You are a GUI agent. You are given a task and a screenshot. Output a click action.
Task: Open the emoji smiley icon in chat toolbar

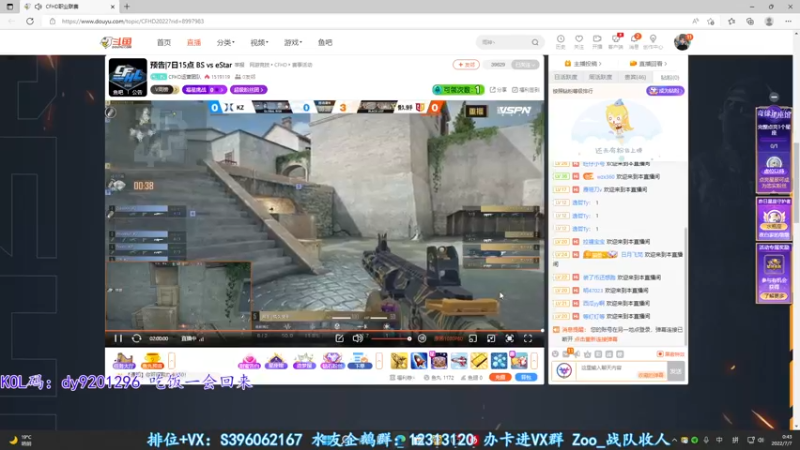click(x=555, y=354)
